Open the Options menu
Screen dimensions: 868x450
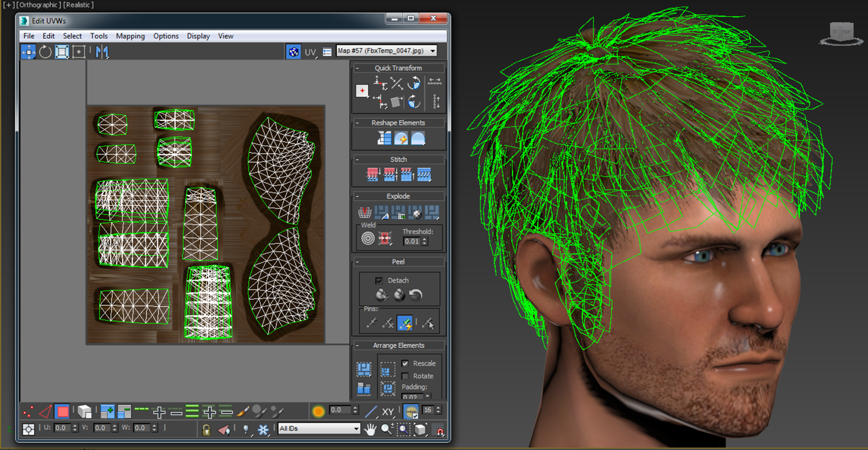(166, 36)
